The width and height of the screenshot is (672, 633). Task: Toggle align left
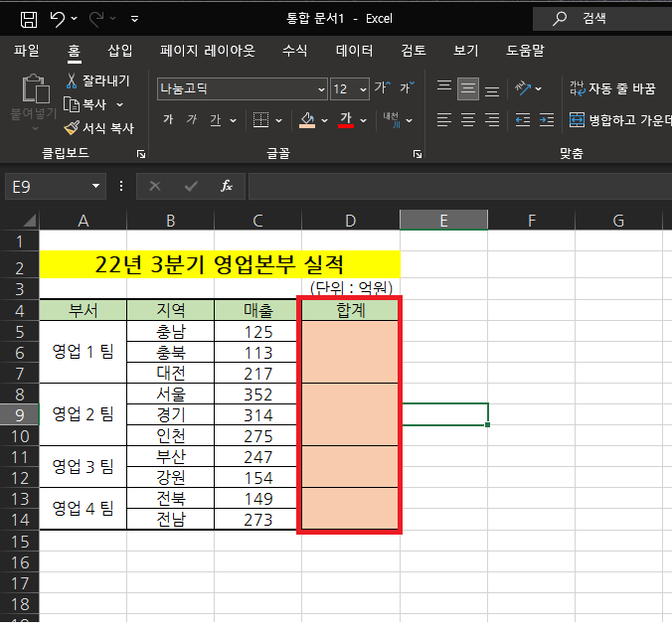(444, 120)
